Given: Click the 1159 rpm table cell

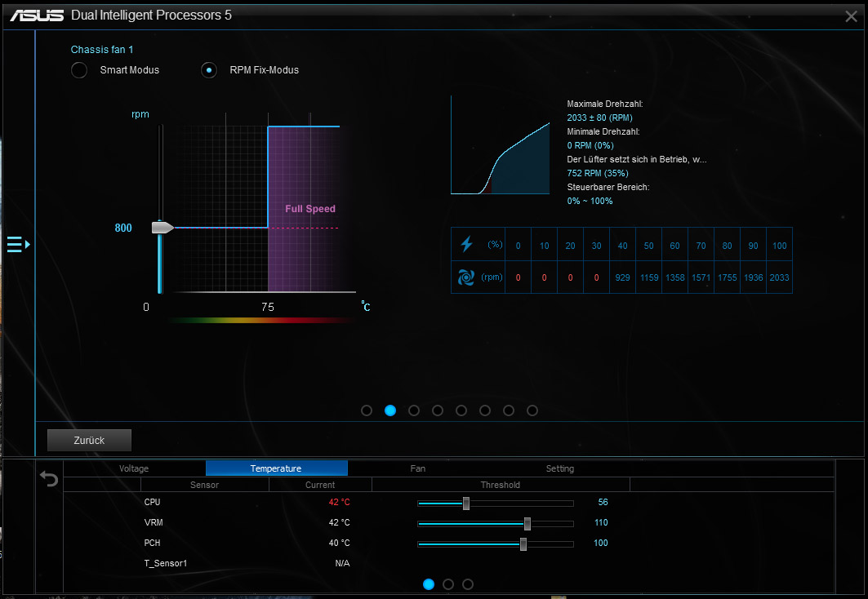Looking at the screenshot, I should 649,277.
